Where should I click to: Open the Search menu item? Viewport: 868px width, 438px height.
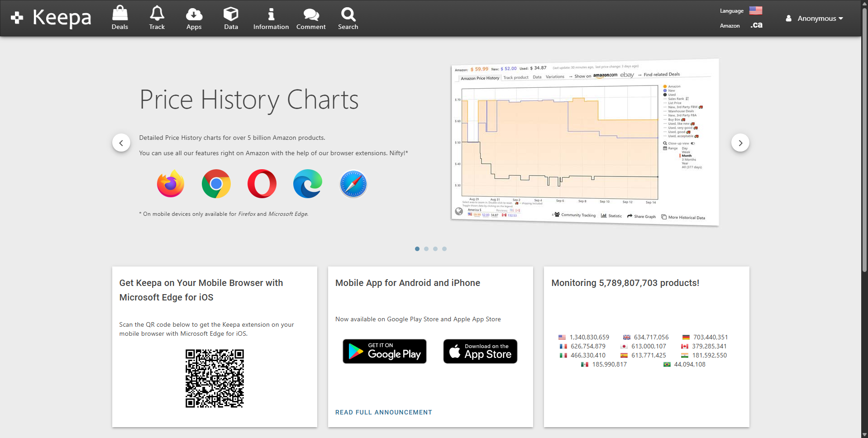[348, 18]
